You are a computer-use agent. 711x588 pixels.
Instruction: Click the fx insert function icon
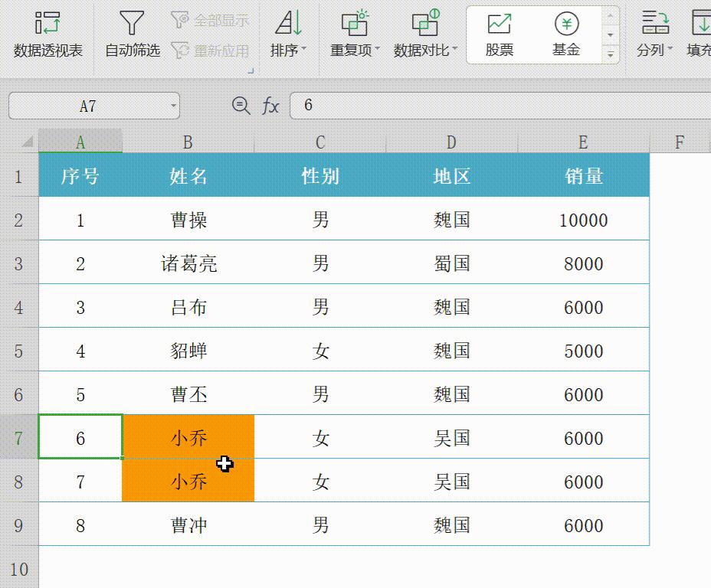pos(272,106)
